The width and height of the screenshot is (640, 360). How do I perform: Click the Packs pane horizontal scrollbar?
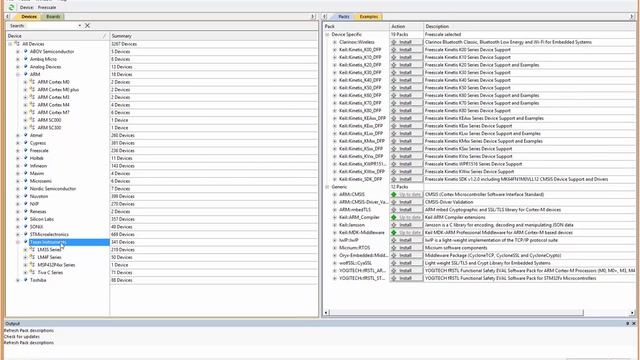point(456,313)
